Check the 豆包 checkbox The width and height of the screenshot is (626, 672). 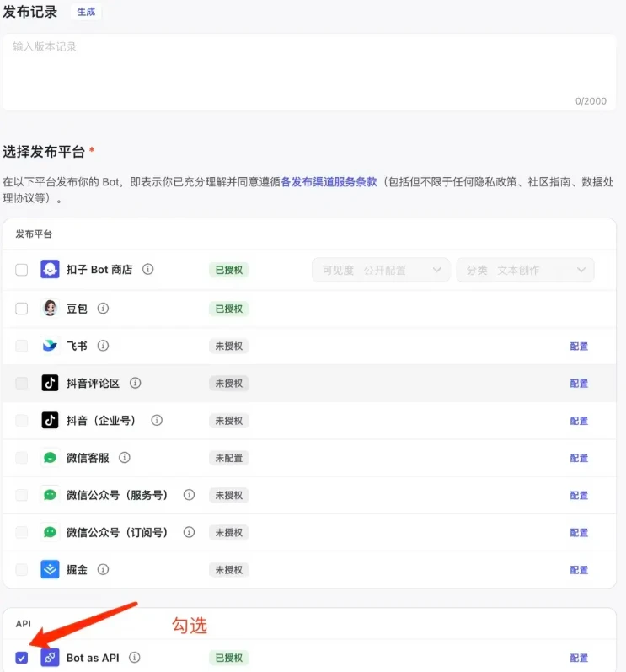21,309
